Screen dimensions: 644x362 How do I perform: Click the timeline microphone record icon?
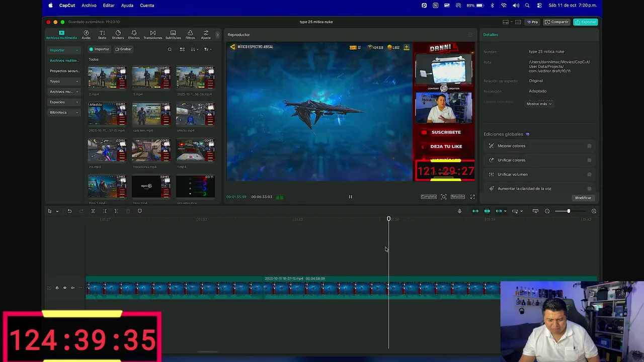coord(459,211)
